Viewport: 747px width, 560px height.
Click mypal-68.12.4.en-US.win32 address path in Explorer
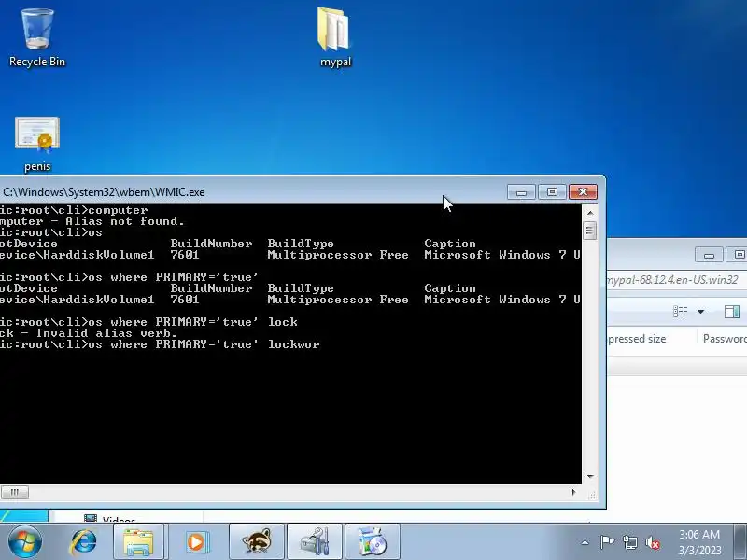point(672,279)
